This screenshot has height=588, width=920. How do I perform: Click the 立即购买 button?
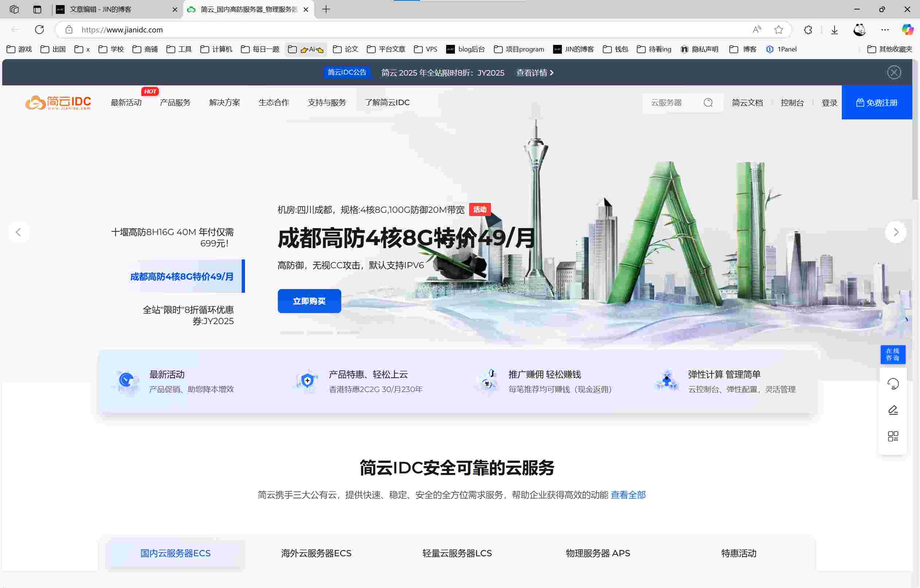(x=309, y=301)
